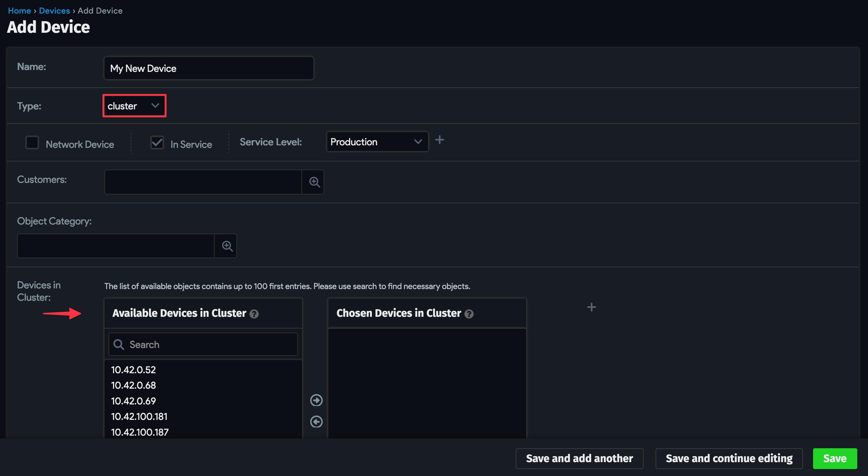
Task: Click the green Save button
Action: click(834, 458)
